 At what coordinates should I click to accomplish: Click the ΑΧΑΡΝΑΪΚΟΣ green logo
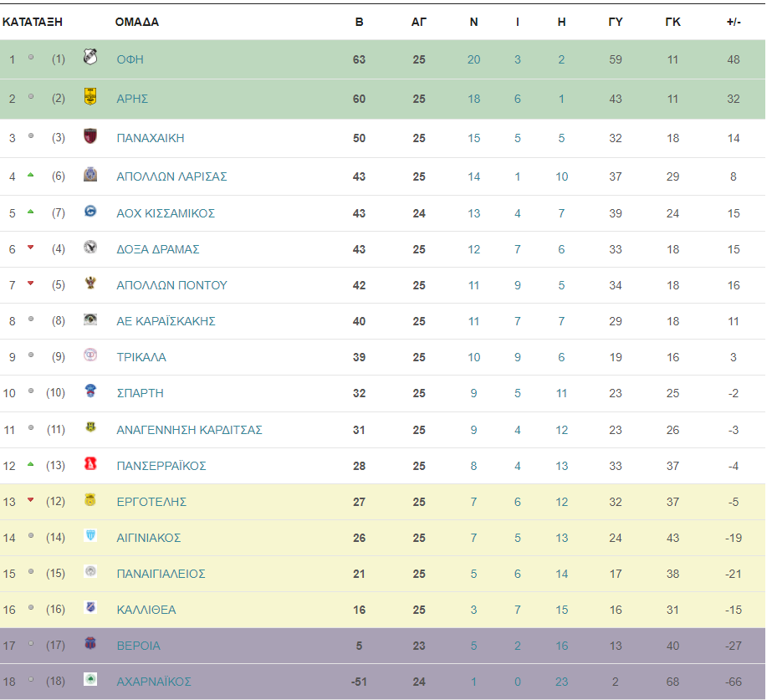tap(90, 679)
